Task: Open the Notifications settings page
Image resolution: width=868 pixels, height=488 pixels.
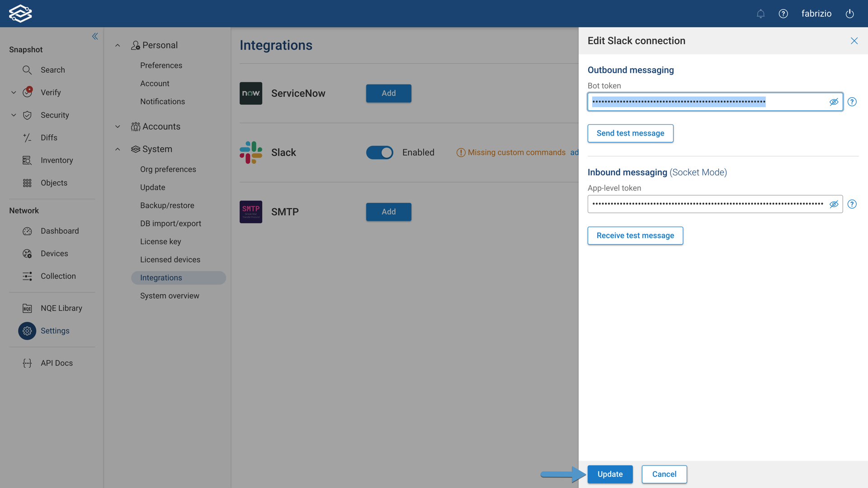Action: click(x=162, y=101)
